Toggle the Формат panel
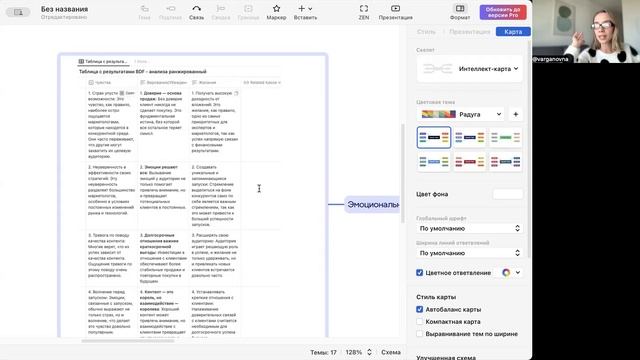640x360 pixels. pyautogui.click(x=460, y=12)
